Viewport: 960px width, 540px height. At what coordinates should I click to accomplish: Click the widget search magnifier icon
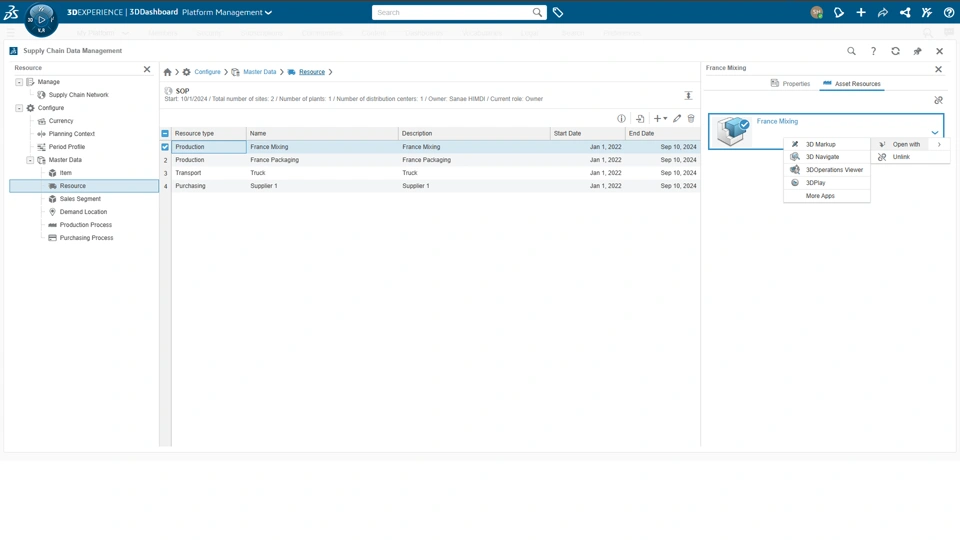click(x=851, y=51)
